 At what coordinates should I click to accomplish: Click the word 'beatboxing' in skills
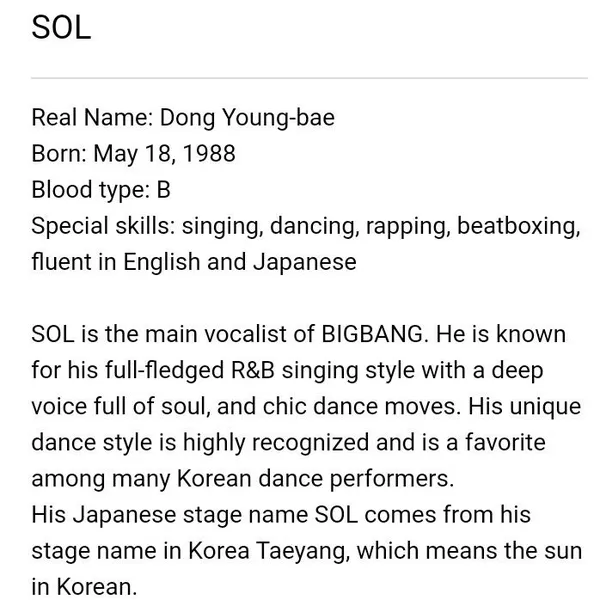[x=518, y=226]
